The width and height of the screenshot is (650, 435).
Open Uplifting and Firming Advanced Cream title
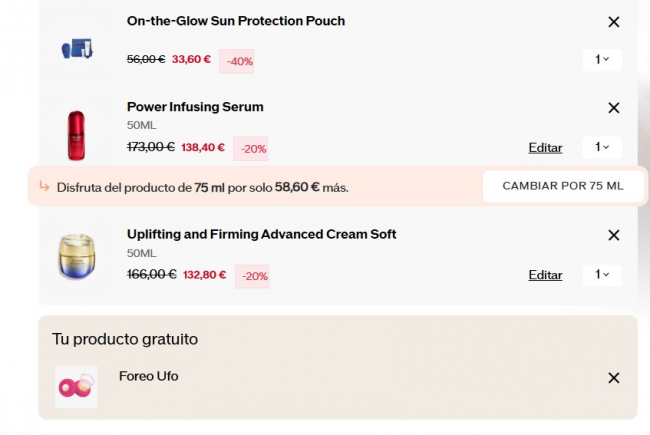click(x=261, y=234)
